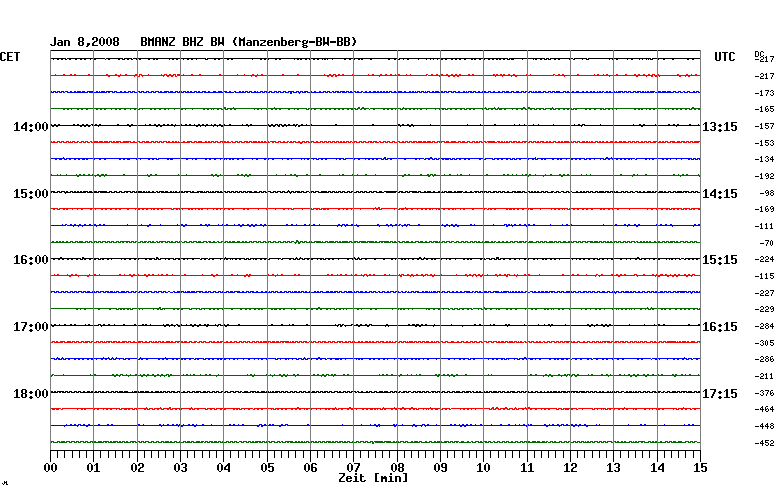Select the '14:00' CET time label
The width and height of the screenshot is (780, 494).
(x=31, y=127)
